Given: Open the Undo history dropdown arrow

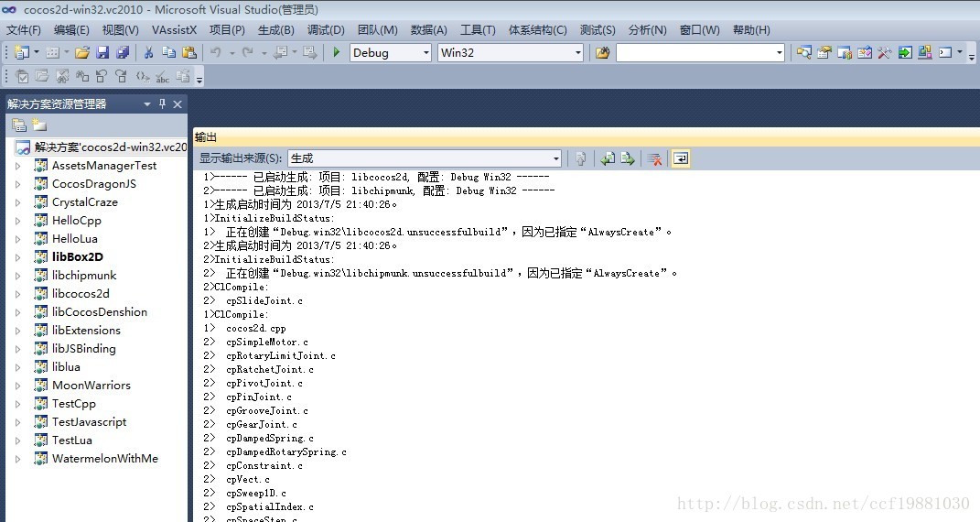Looking at the screenshot, I should point(232,53).
